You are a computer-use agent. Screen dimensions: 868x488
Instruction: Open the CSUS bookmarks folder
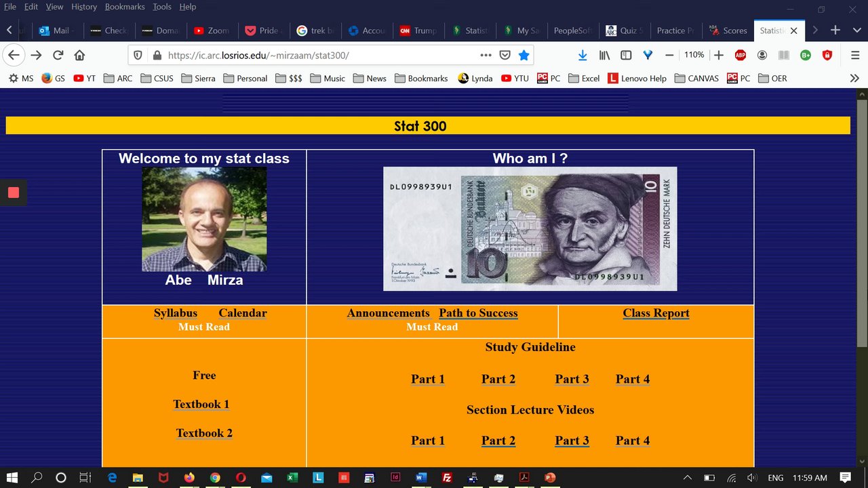point(157,78)
